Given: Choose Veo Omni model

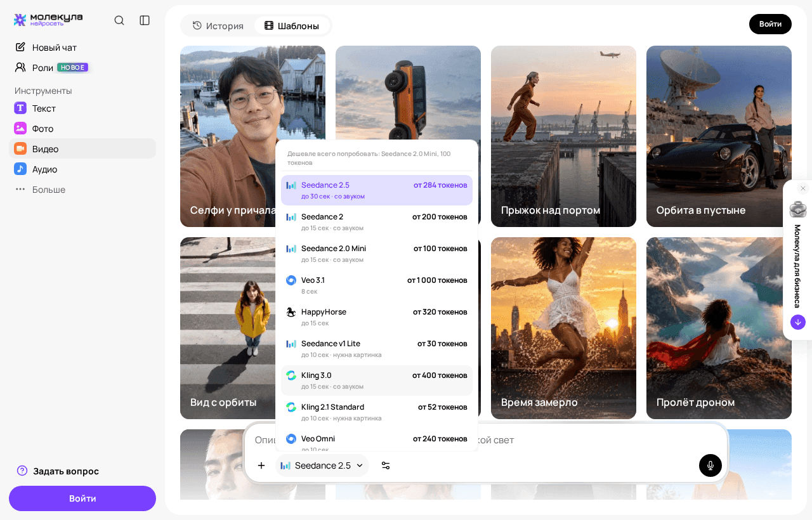Looking at the screenshot, I should pyautogui.click(x=377, y=440).
